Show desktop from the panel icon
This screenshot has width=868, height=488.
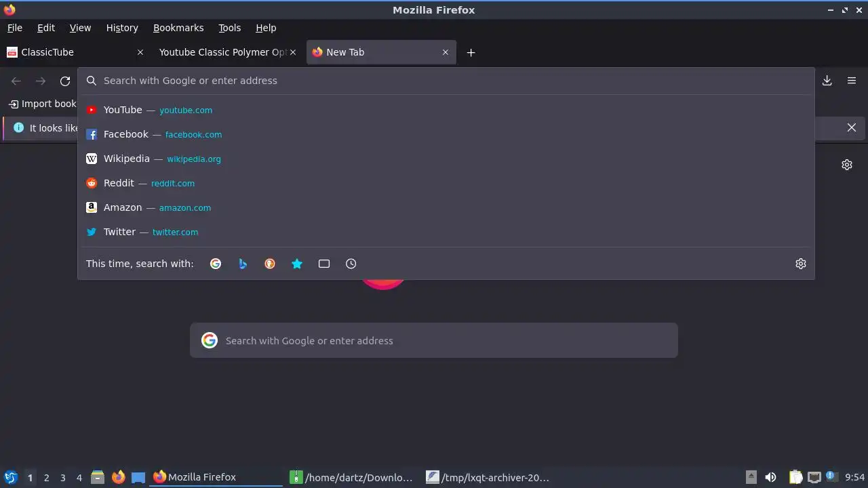click(x=138, y=477)
